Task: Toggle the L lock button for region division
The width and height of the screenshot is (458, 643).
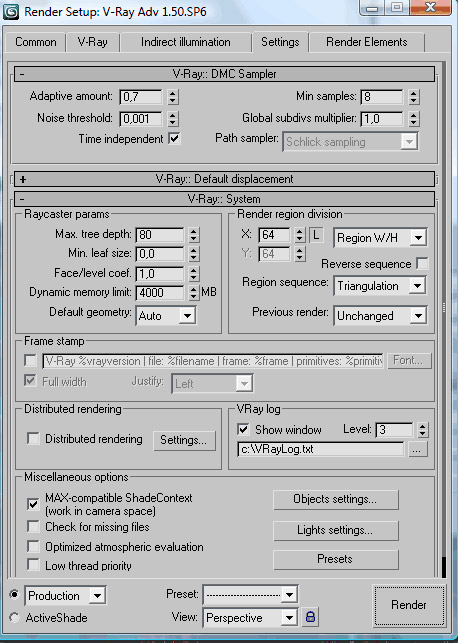Action: [316, 235]
